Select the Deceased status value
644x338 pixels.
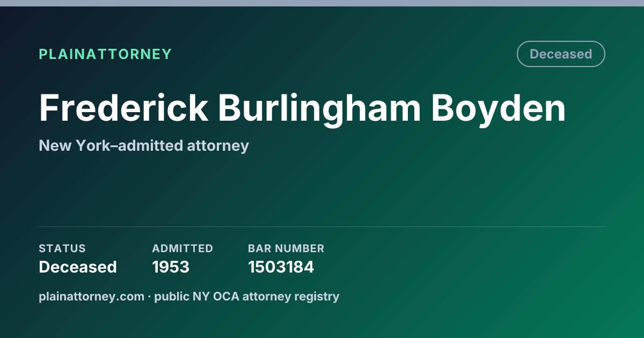(78, 267)
